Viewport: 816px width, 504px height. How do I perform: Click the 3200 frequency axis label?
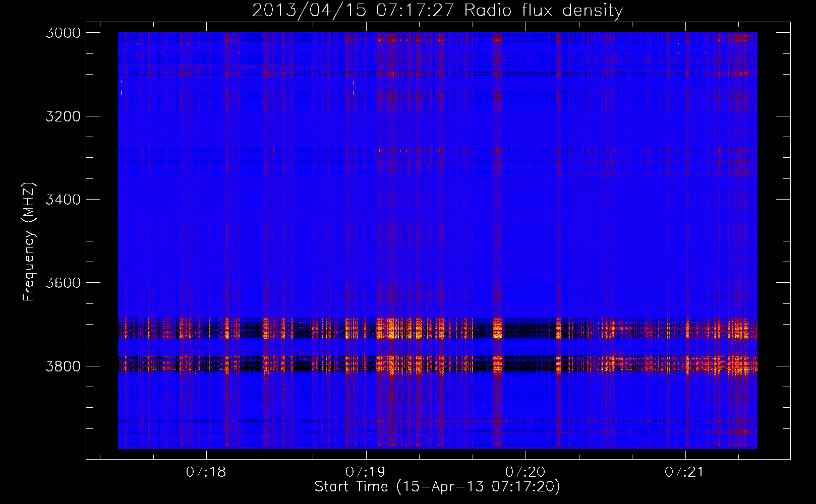pyautogui.click(x=63, y=116)
